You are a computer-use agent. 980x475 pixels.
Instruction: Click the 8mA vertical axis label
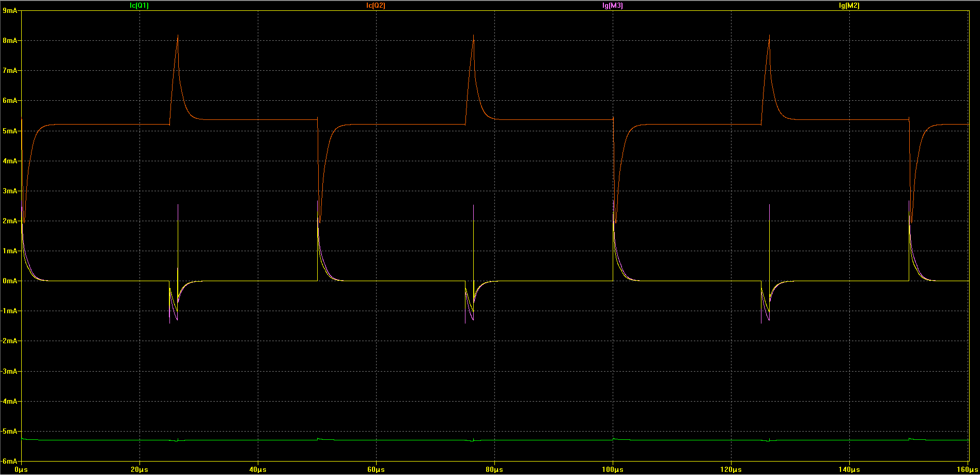pyautogui.click(x=10, y=40)
